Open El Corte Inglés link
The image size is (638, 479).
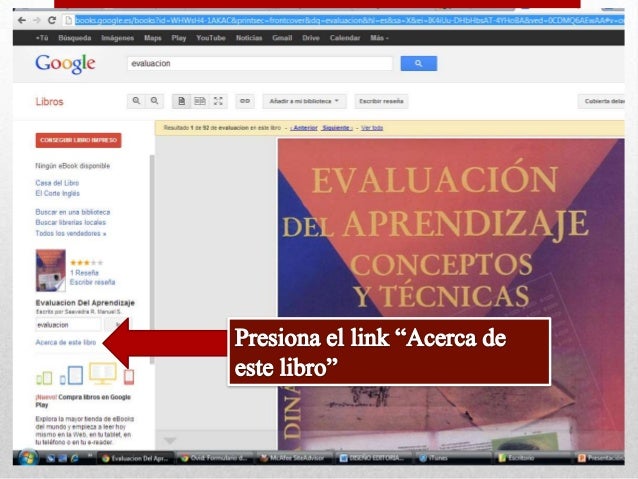(x=57, y=193)
